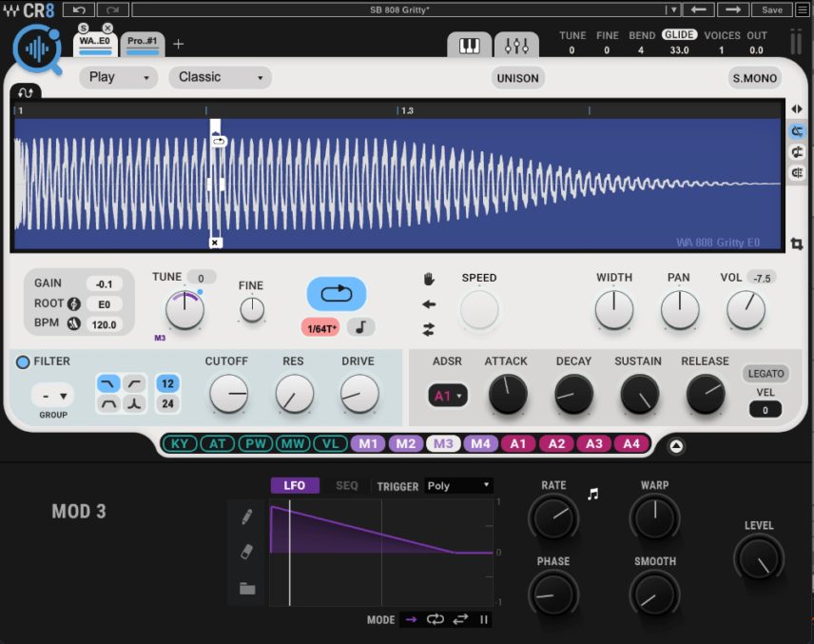
Task: Click the root note detect icon
Action: [x=74, y=303]
